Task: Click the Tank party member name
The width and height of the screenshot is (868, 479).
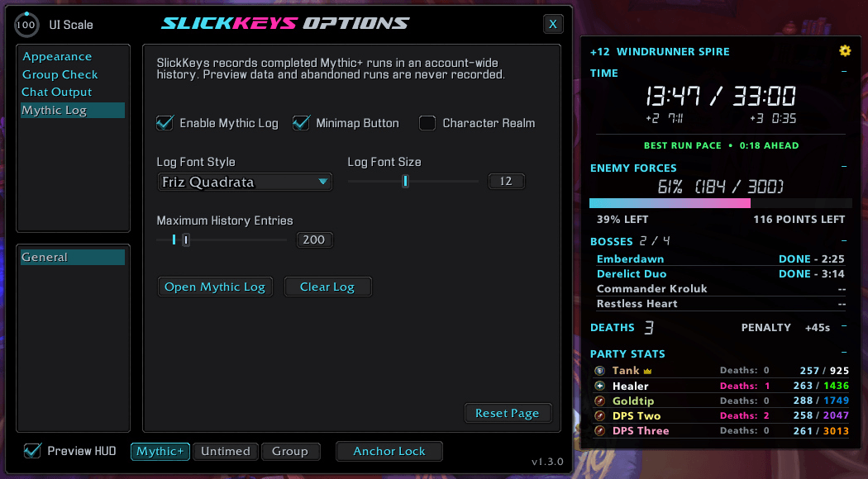Action: pos(626,371)
